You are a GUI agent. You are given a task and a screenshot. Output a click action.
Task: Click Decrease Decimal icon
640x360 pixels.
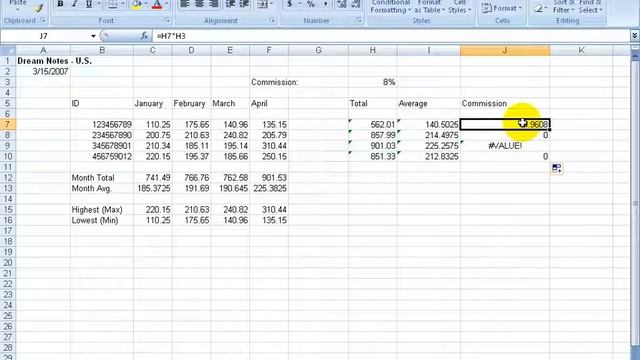tap(356, 4)
